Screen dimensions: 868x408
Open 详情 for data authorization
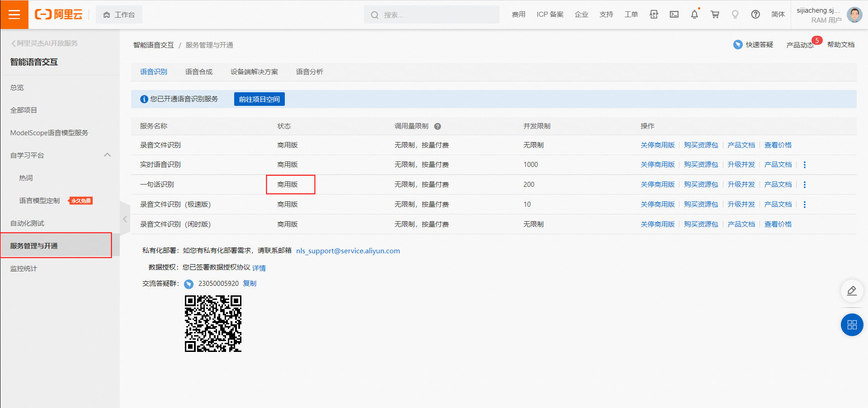(x=259, y=268)
